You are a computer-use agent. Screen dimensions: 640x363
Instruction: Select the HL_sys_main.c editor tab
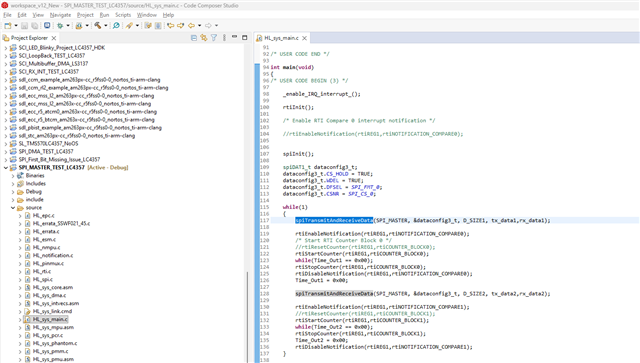point(281,38)
